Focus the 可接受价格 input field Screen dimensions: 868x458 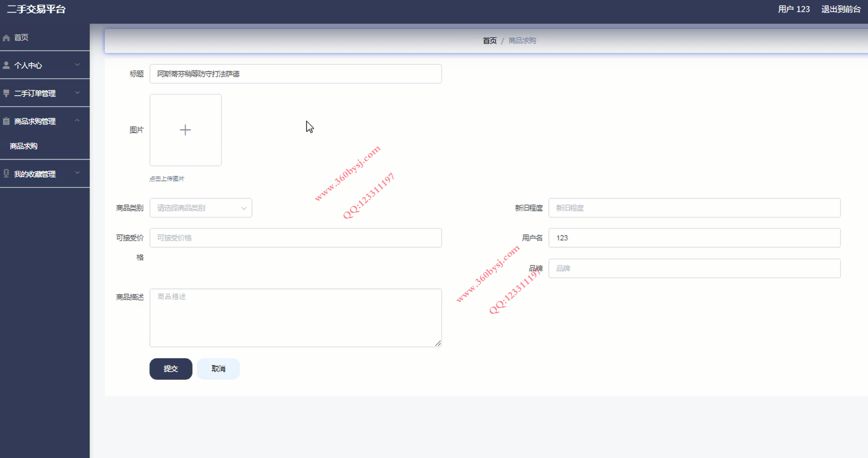coord(295,238)
